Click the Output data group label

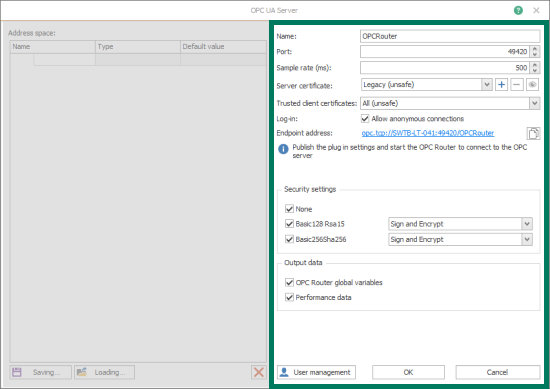tap(303, 262)
